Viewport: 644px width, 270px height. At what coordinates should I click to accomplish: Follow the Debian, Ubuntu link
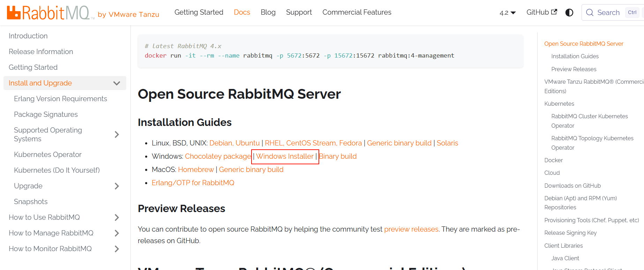pos(234,143)
